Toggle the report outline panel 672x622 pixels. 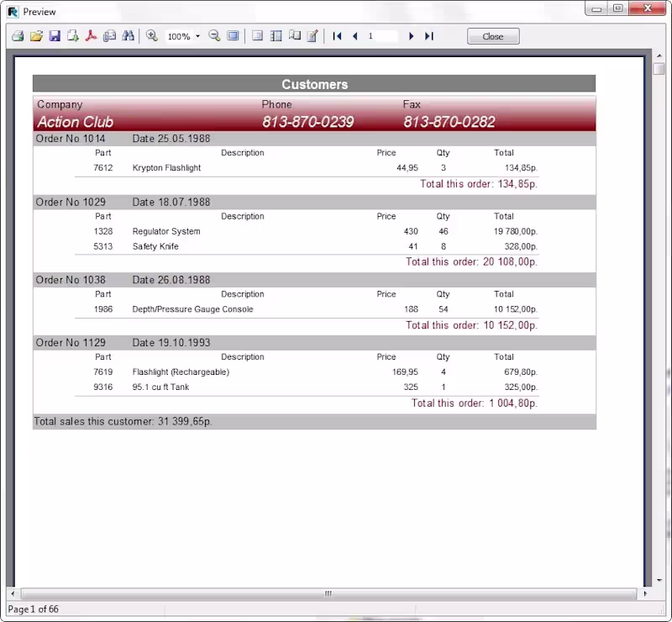pyautogui.click(x=257, y=36)
